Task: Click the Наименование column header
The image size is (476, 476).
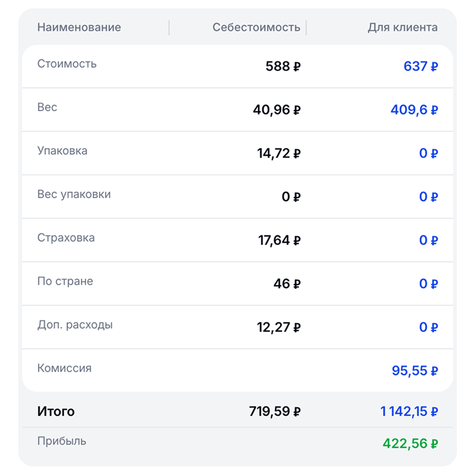Action: (x=79, y=27)
